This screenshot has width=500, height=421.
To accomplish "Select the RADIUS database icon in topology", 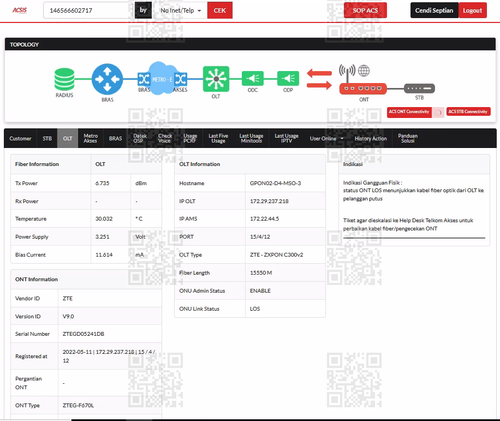I will [64, 79].
